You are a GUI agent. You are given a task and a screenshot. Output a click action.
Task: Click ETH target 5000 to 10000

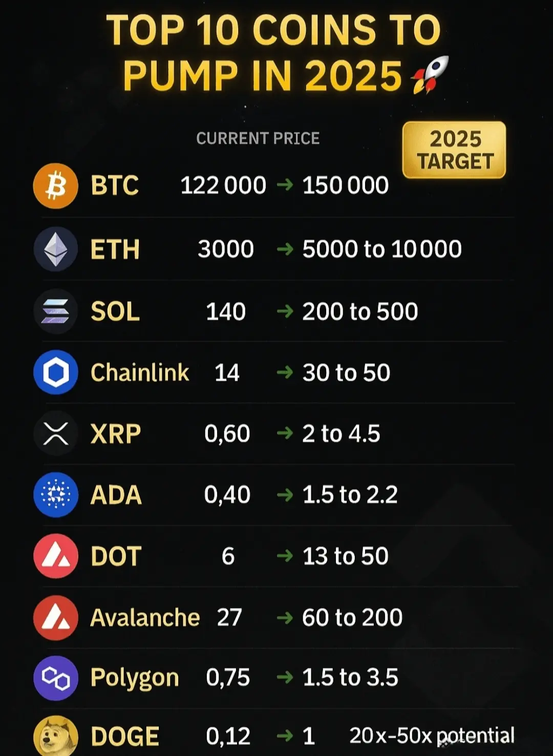tap(382, 249)
